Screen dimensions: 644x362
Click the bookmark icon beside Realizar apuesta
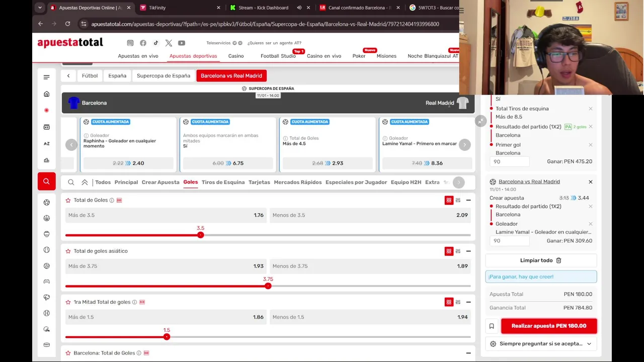point(492,326)
